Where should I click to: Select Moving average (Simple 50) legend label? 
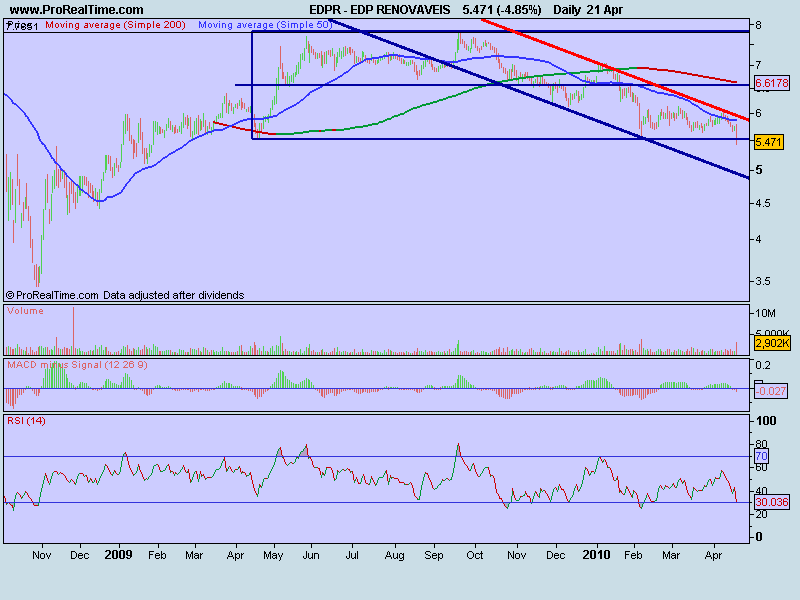[x=265, y=24]
